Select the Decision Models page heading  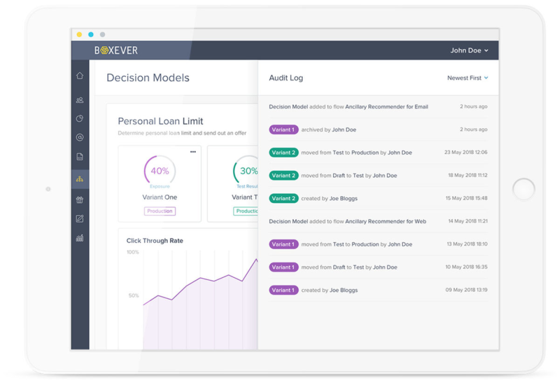coord(147,77)
